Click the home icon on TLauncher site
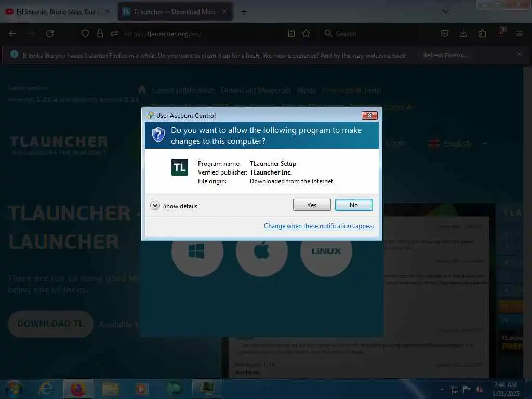The width and height of the screenshot is (532, 399). coord(142,90)
